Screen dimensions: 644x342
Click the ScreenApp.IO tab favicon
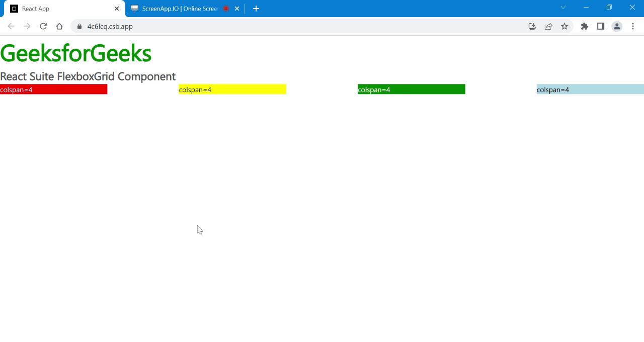click(134, 9)
